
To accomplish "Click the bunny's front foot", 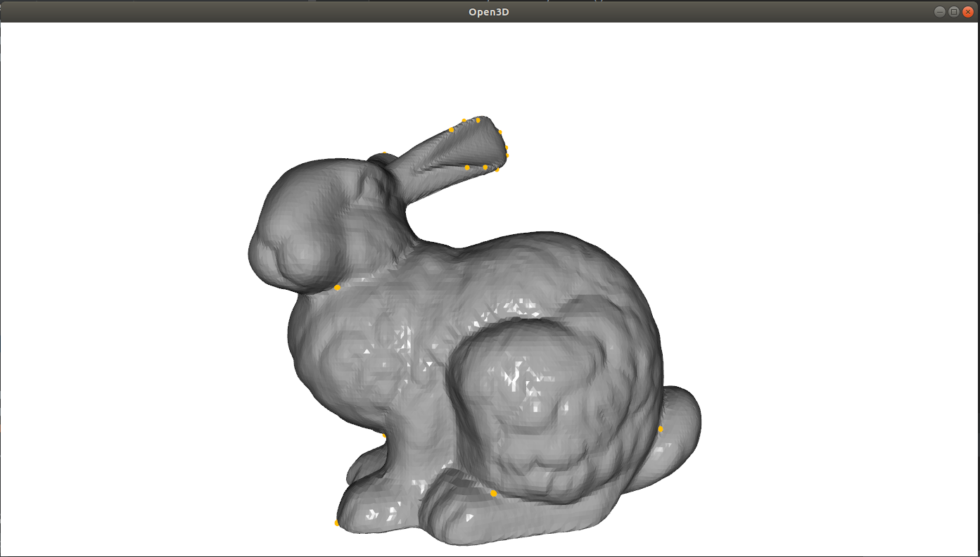I will 380,506.
